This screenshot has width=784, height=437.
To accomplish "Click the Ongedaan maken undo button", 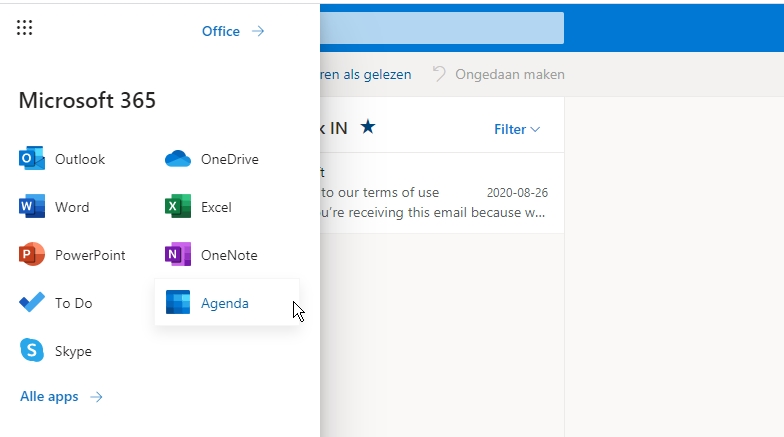I will pos(498,74).
